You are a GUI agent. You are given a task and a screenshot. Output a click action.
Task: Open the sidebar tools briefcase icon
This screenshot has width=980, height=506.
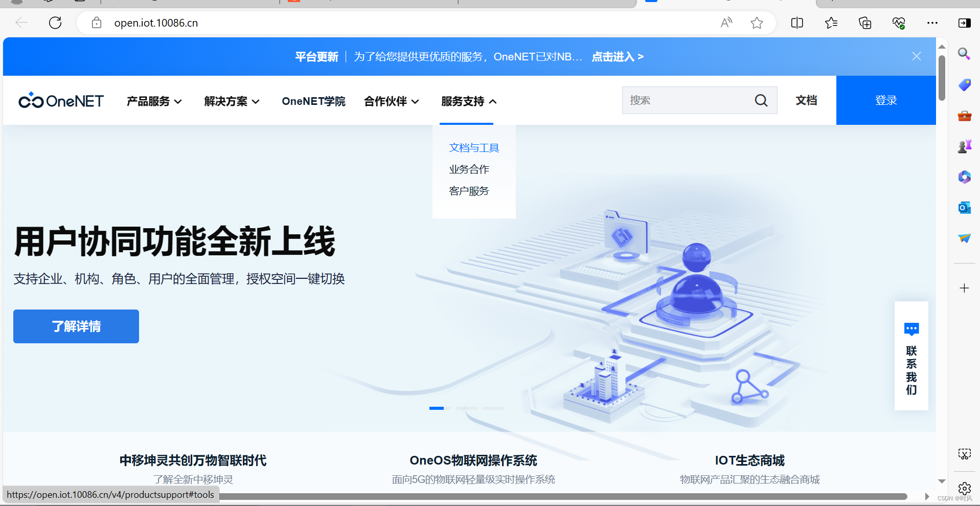[964, 116]
